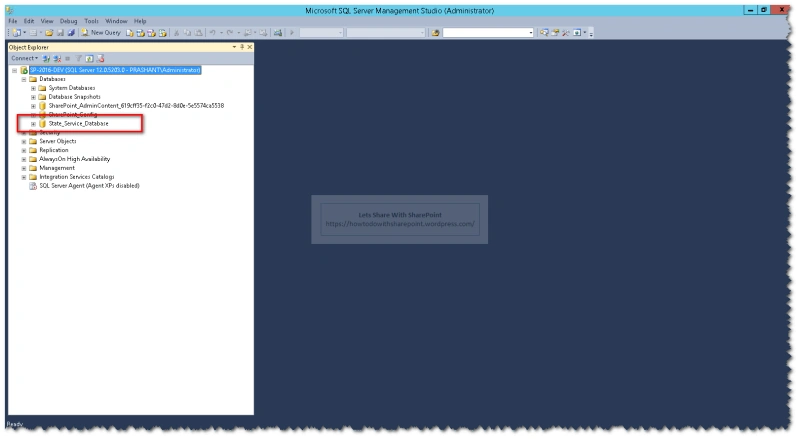
Task: Open the Help menu
Action: tap(140, 21)
